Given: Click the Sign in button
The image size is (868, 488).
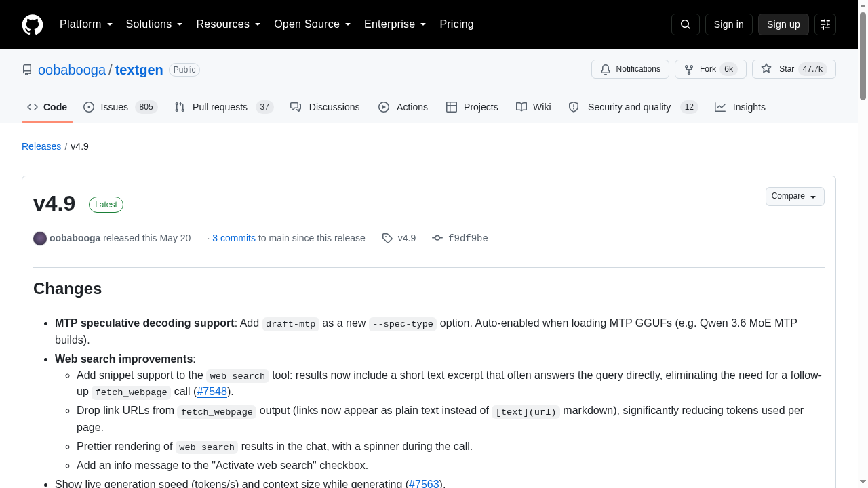Looking at the screenshot, I should (729, 24).
